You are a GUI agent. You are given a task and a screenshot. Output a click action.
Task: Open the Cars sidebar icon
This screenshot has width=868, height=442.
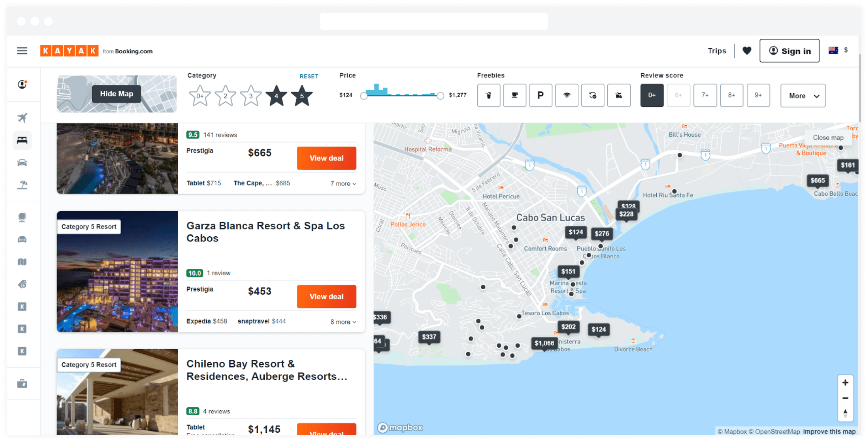point(22,163)
